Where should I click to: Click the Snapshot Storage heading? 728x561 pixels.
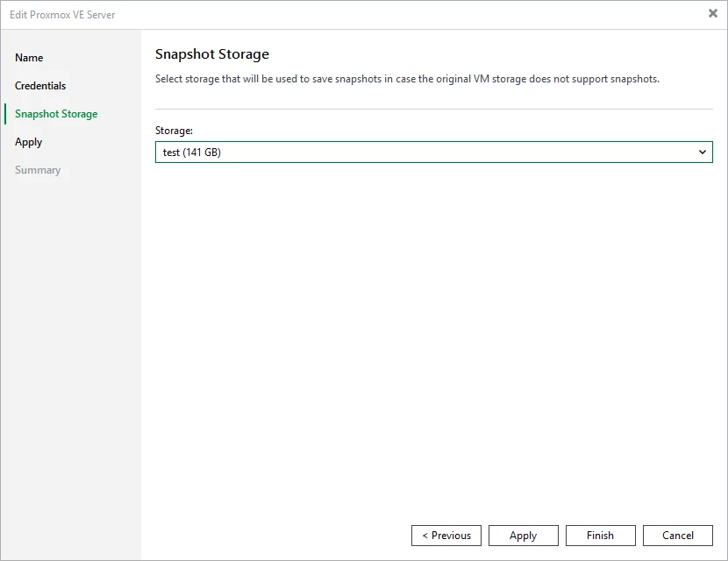pos(212,54)
